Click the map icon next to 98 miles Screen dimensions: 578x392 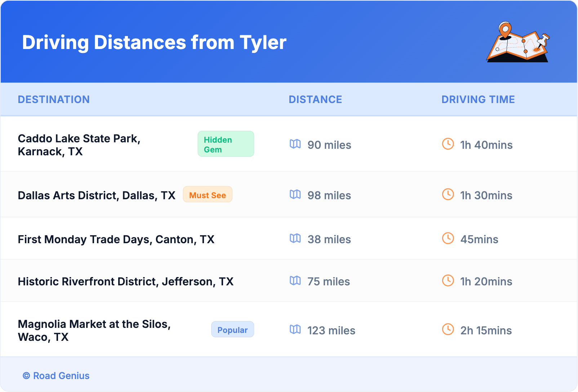[295, 195]
